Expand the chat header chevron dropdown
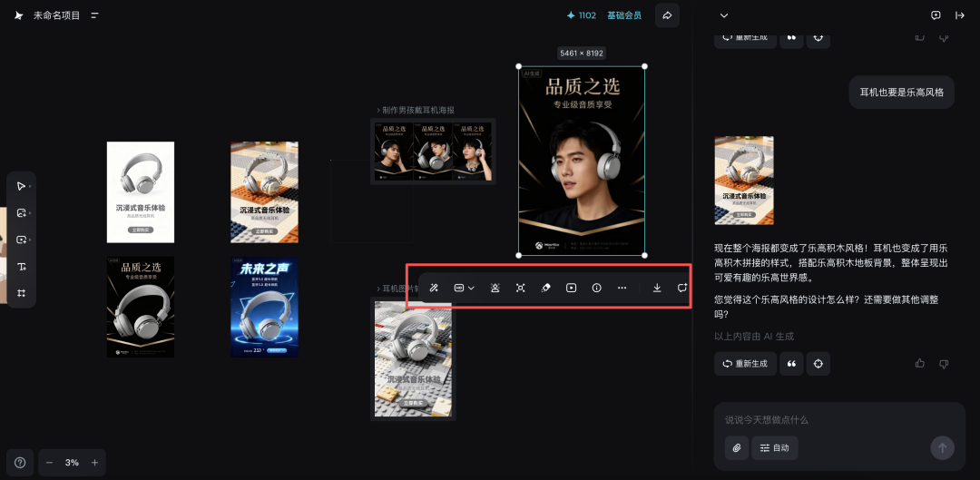The width and height of the screenshot is (980, 480). pos(724,15)
